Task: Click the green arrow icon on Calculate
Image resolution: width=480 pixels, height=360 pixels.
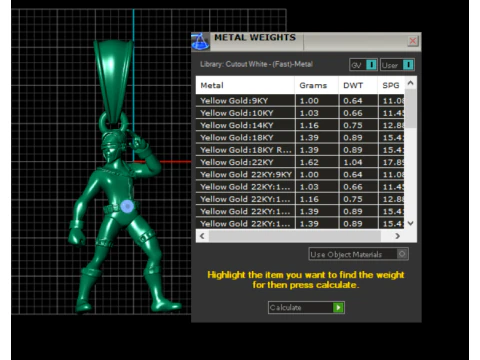Action: point(338,307)
